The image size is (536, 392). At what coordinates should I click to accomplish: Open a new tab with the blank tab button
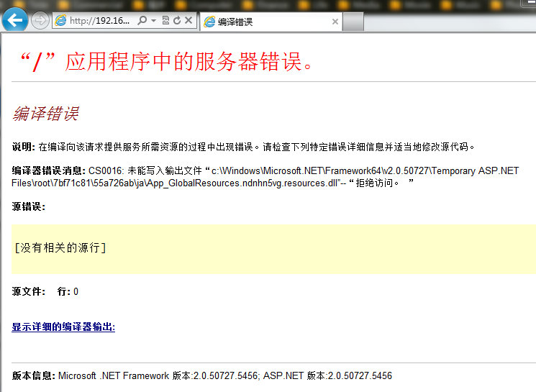pos(353,22)
